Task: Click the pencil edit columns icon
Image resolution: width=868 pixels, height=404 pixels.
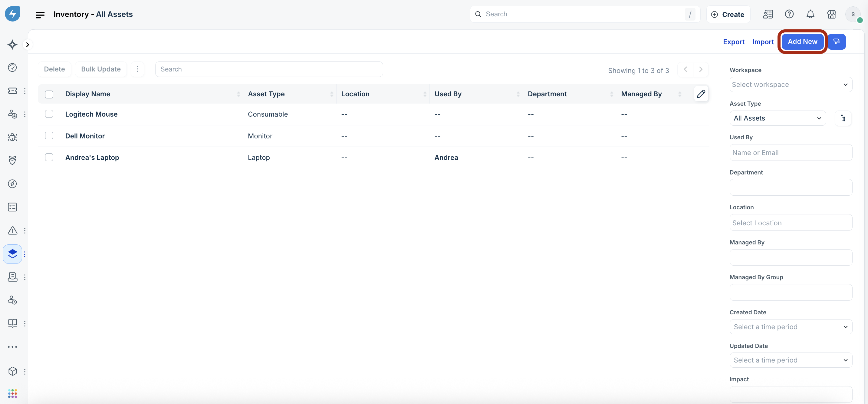Action: tap(701, 94)
